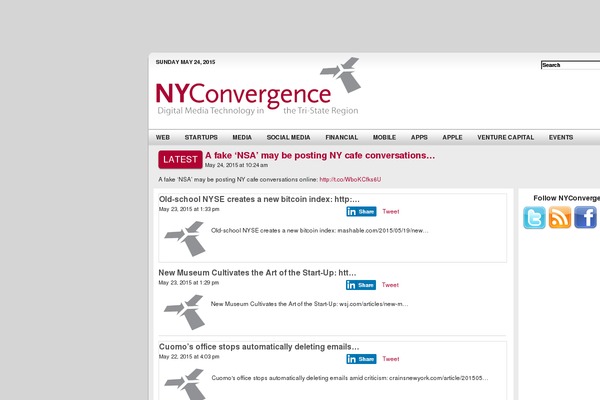Open thumbnail of NYSE bitcoin index post

pyautogui.click(x=185, y=238)
